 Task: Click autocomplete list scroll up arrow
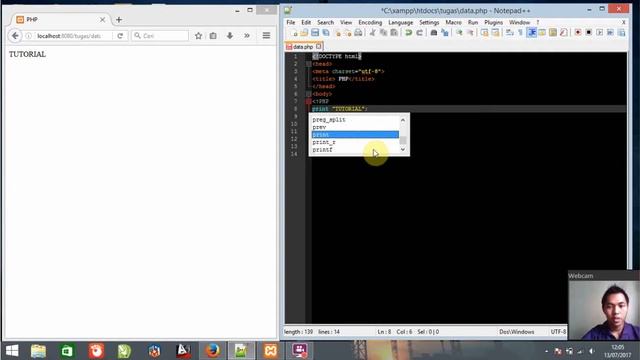click(x=403, y=120)
